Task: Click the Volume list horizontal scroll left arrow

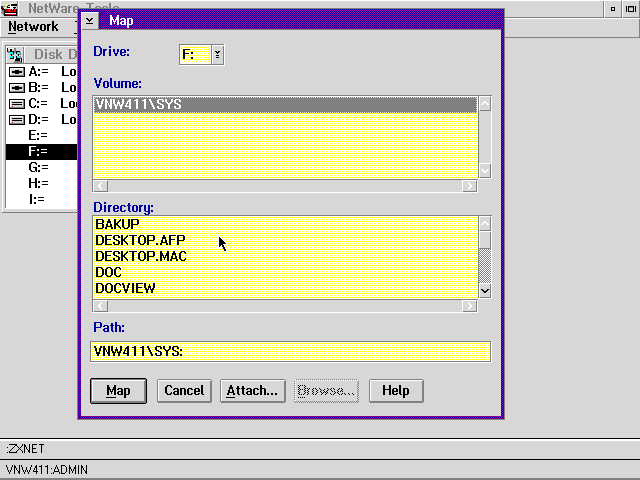Action: point(101,186)
